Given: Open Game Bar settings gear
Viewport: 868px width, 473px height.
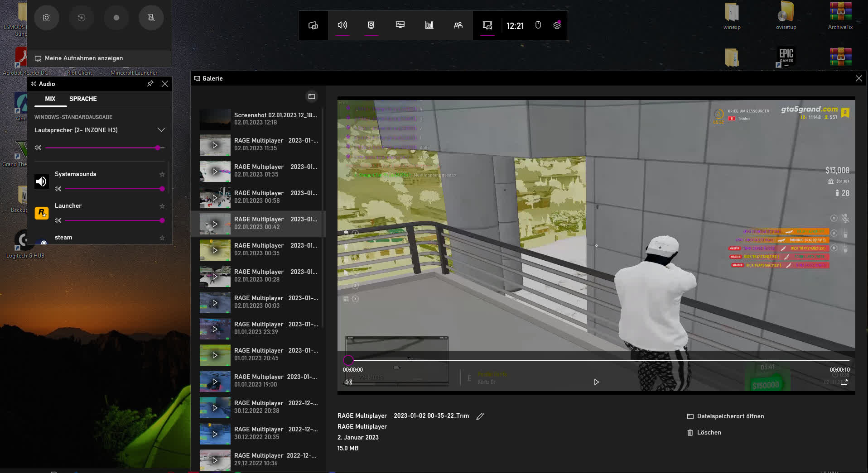Looking at the screenshot, I should (557, 25).
